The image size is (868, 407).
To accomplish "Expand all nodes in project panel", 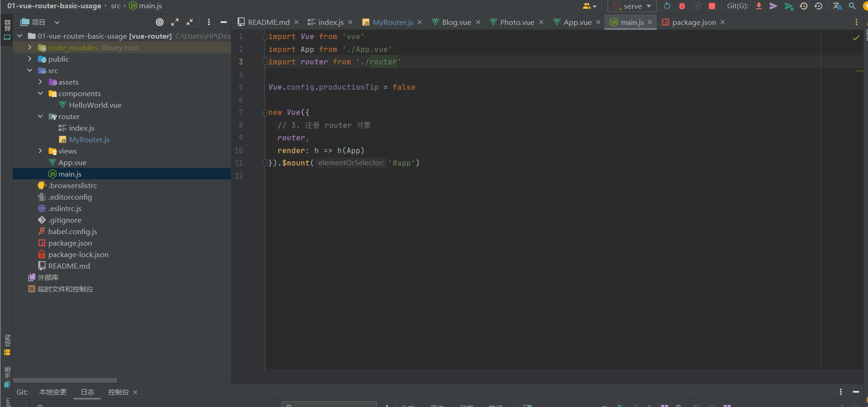I will (175, 22).
